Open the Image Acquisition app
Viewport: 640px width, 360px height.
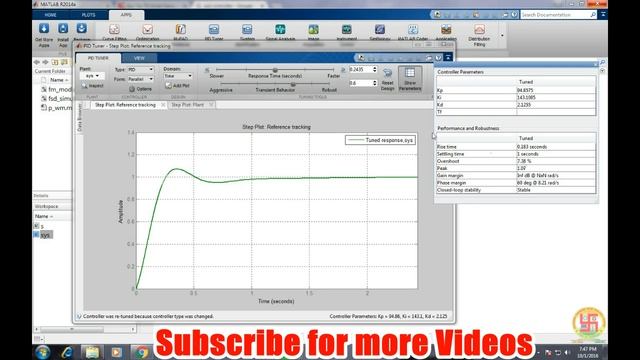tap(313, 32)
